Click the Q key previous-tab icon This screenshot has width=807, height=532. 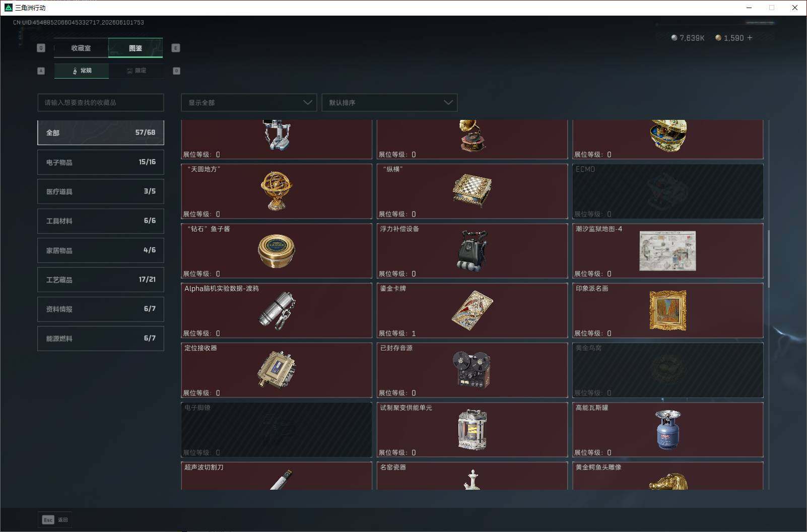tap(41, 48)
